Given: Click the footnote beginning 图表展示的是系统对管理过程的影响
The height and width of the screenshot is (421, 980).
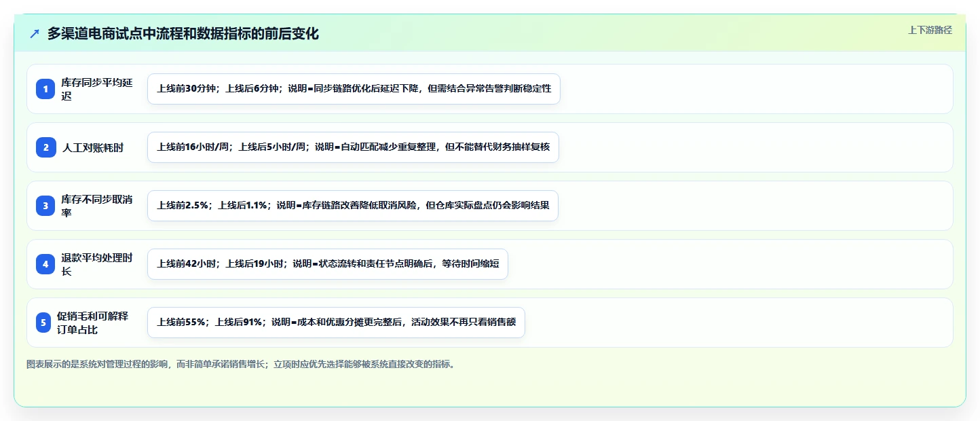Looking at the screenshot, I should point(241,364).
